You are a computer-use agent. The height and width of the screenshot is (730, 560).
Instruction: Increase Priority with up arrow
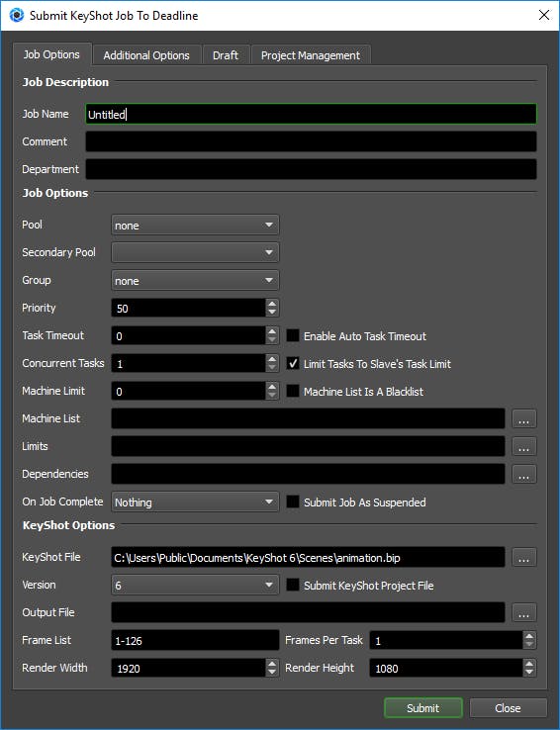click(272, 303)
